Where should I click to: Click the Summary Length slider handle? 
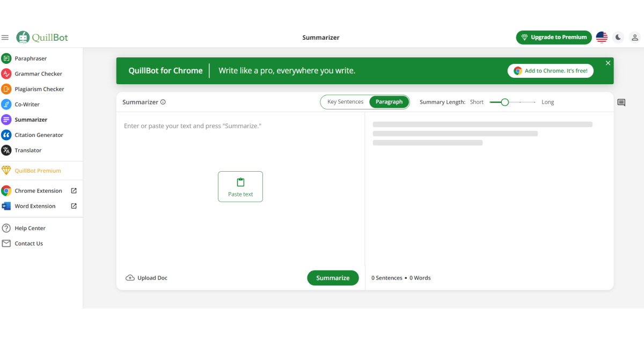504,102
